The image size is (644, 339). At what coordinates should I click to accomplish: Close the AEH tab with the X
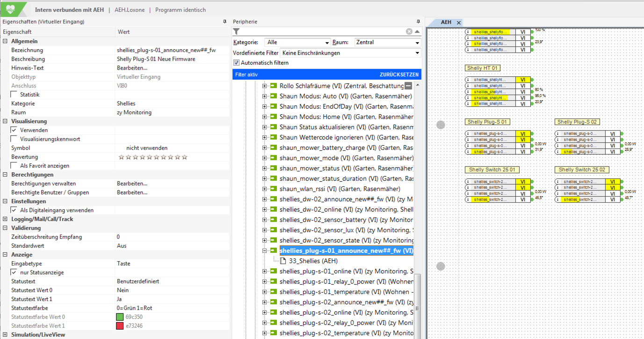click(459, 22)
